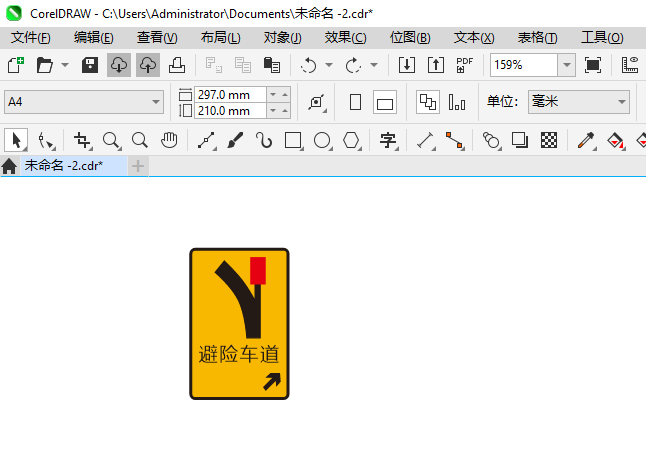Click the Home welcome screen icon
The image size is (646, 452).
point(9,166)
